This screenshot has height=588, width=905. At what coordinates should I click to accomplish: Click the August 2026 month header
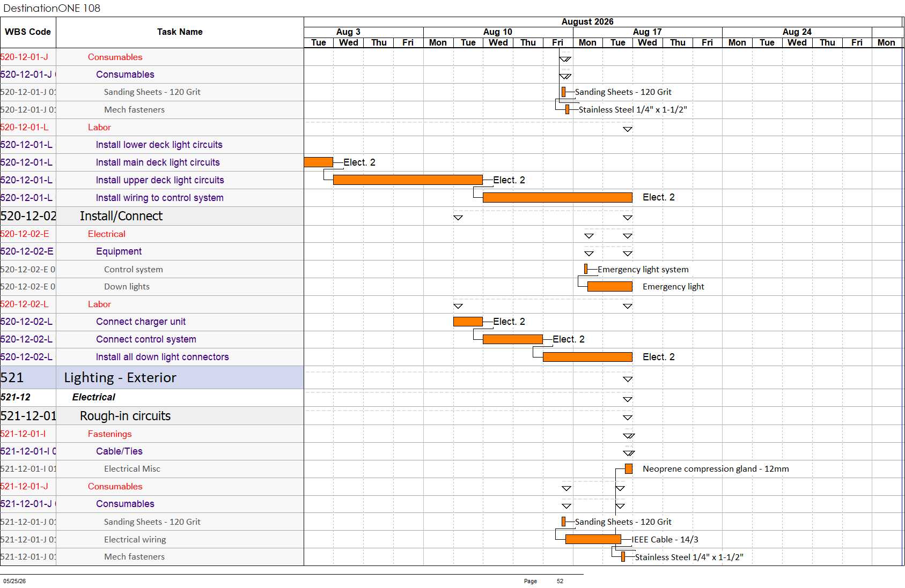[x=587, y=21]
